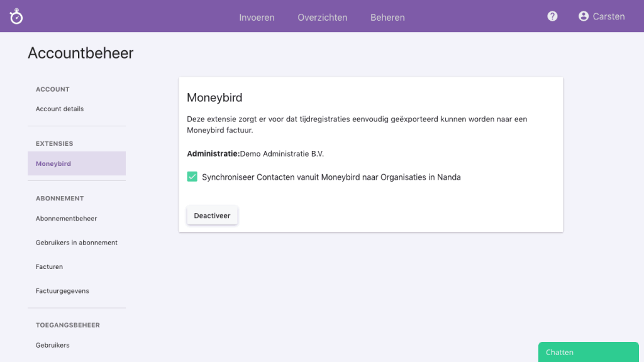Open the Invoeren menu
The height and width of the screenshot is (362, 644).
(257, 17)
